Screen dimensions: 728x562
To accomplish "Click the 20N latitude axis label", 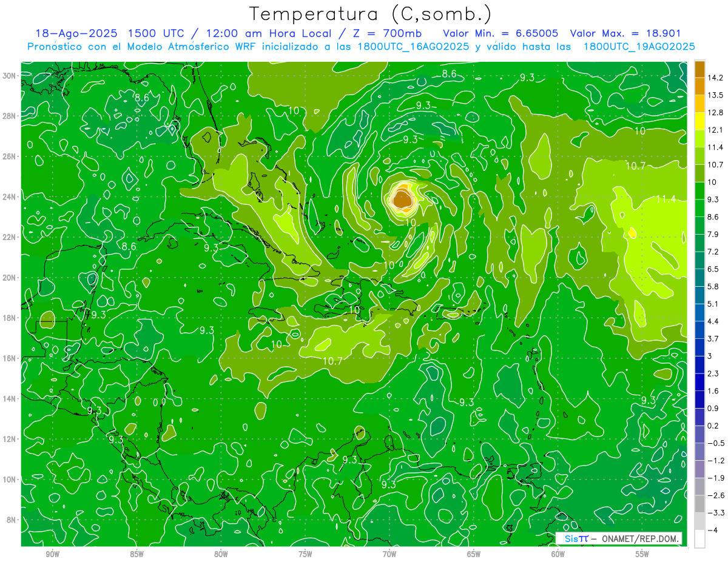I will tap(10, 278).
